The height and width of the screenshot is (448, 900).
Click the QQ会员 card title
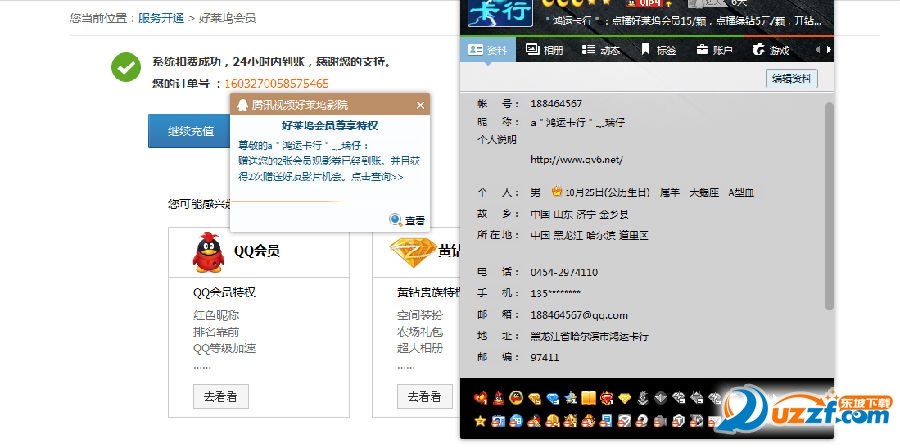pyautogui.click(x=256, y=251)
